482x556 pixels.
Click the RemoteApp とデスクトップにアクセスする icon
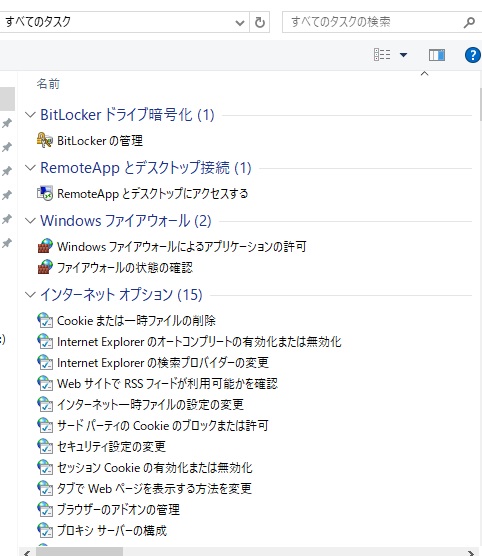45,193
